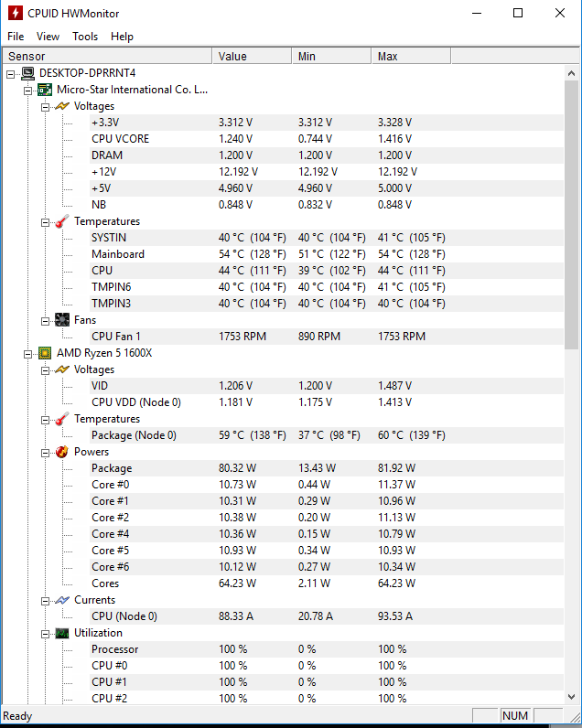Click the Min column header

pyautogui.click(x=331, y=56)
